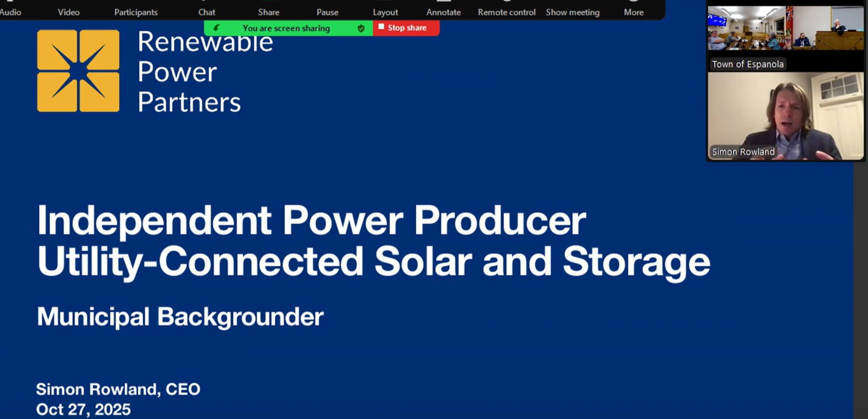This screenshot has height=419, width=868.
Task: Click the Share toolbar option
Action: (268, 12)
